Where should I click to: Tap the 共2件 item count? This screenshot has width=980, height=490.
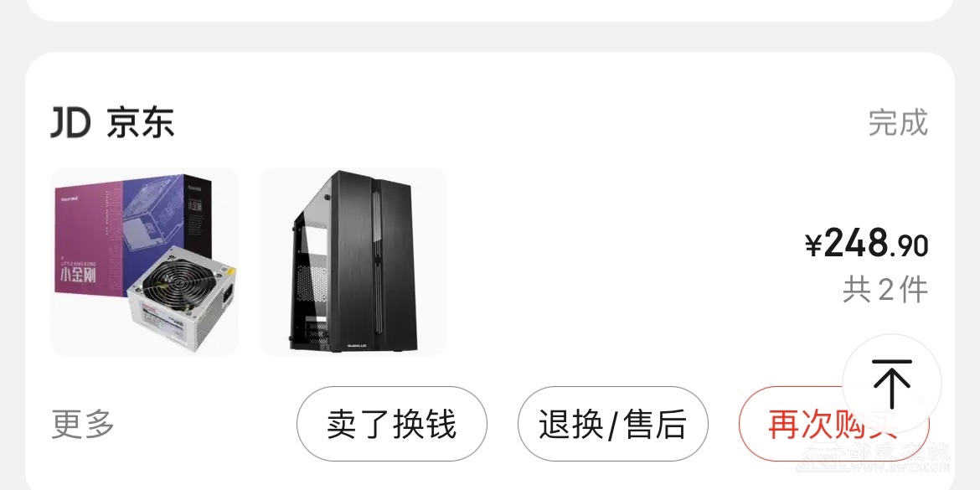click(x=885, y=290)
